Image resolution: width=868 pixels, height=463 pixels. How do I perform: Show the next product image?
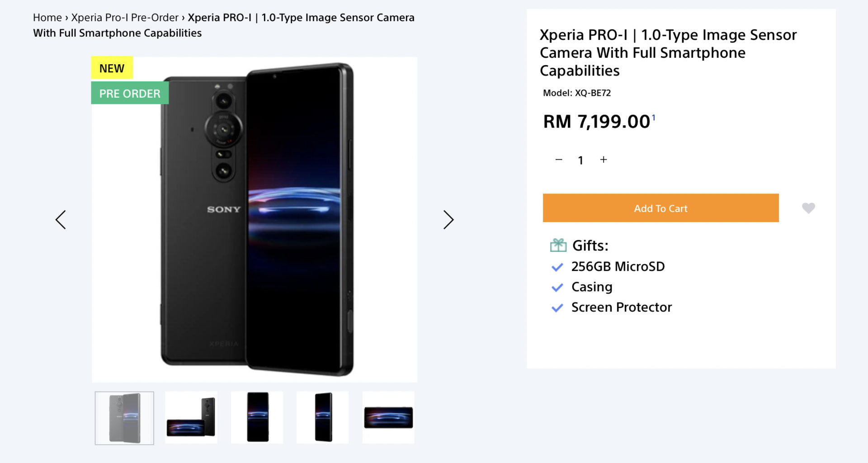(x=448, y=220)
